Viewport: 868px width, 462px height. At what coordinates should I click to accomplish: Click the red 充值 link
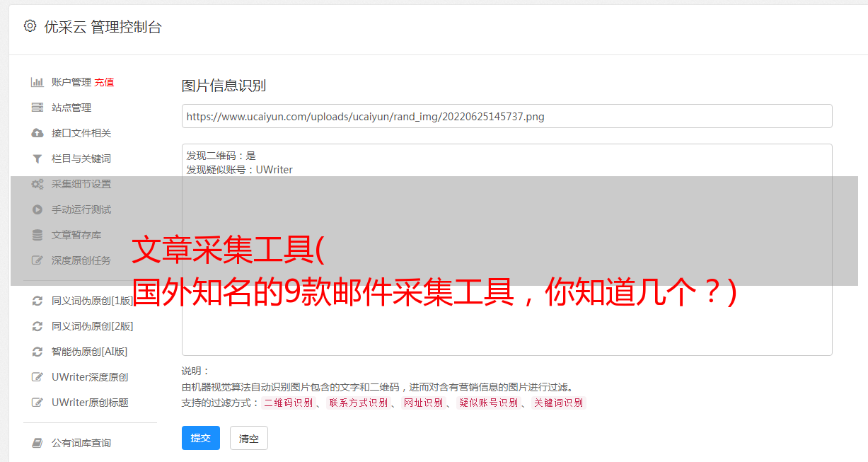104,82
